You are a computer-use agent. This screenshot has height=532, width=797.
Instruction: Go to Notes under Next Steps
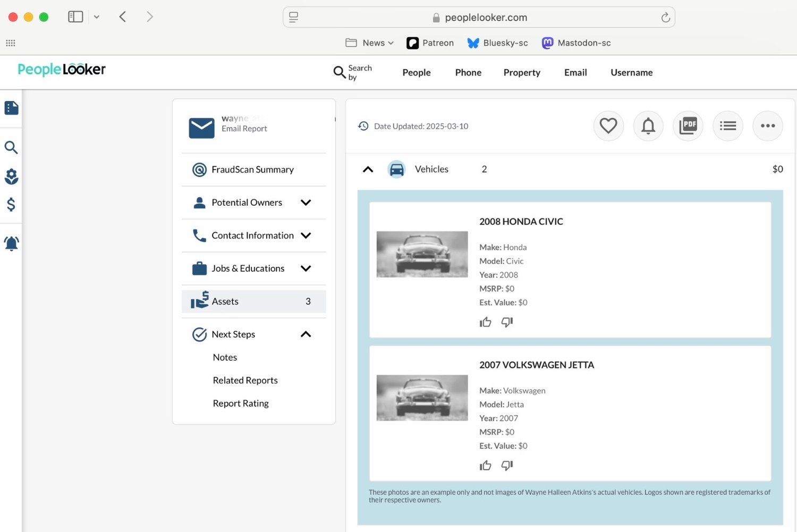click(x=225, y=358)
